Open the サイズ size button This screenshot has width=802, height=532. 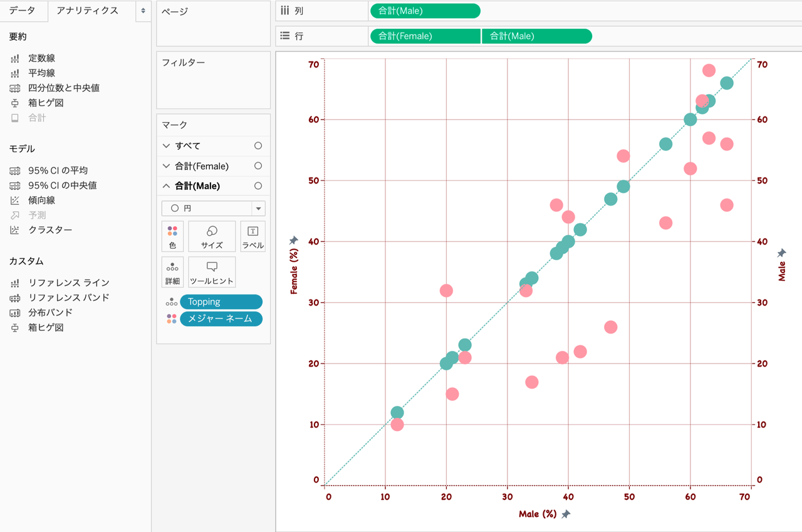[212, 236]
